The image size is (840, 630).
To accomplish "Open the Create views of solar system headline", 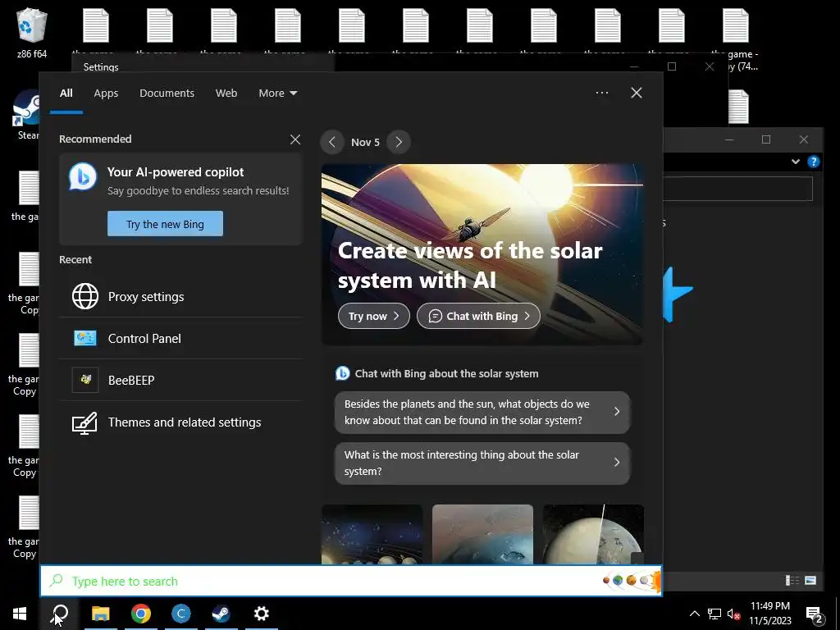I will click(x=470, y=265).
